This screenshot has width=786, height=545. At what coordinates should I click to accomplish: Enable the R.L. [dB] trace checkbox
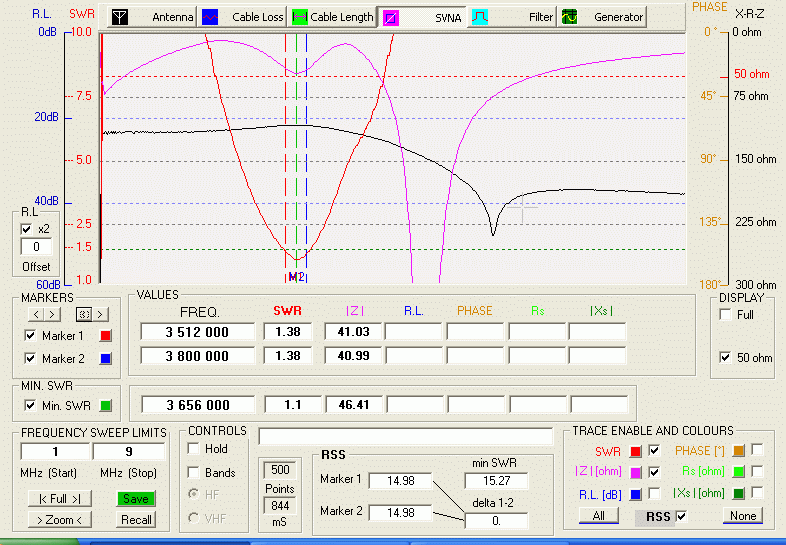point(653,493)
